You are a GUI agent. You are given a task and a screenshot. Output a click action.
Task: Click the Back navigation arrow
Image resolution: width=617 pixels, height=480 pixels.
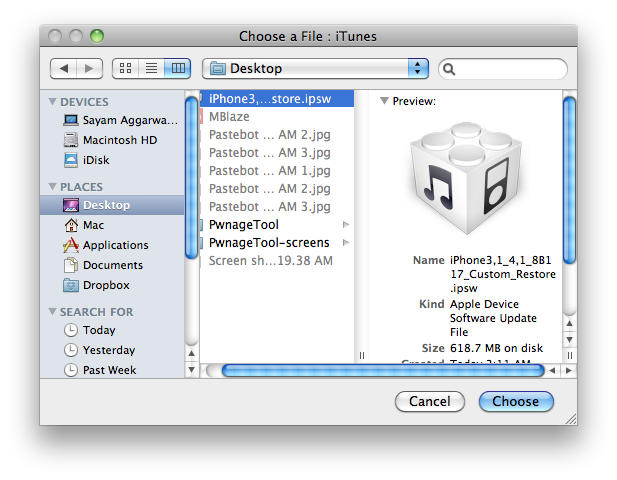(x=63, y=69)
